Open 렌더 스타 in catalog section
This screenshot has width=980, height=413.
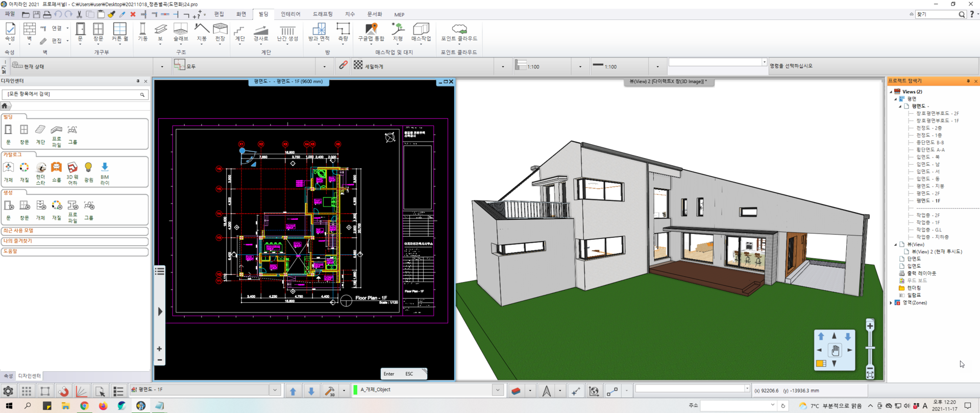(x=41, y=173)
